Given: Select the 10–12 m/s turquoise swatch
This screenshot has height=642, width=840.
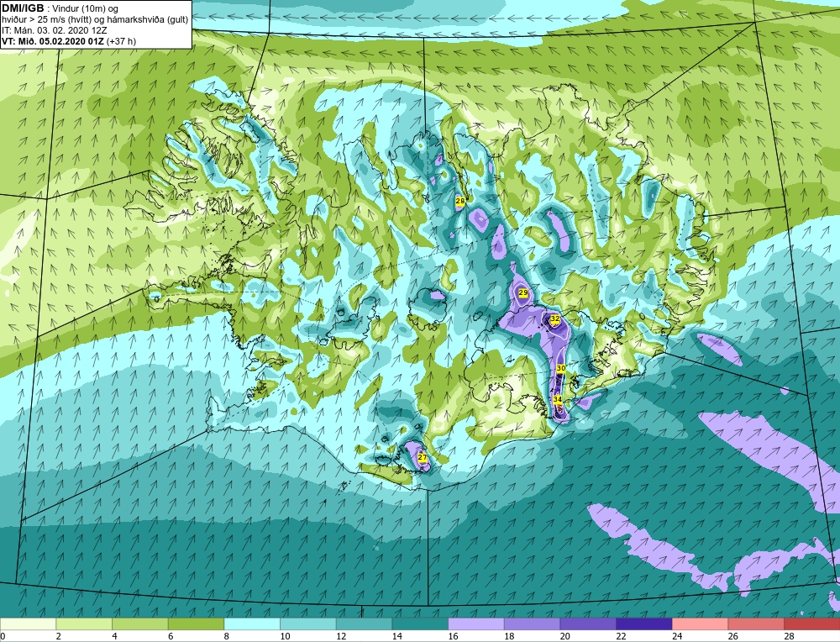Looking at the screenshot, I should tap(308, 624).
